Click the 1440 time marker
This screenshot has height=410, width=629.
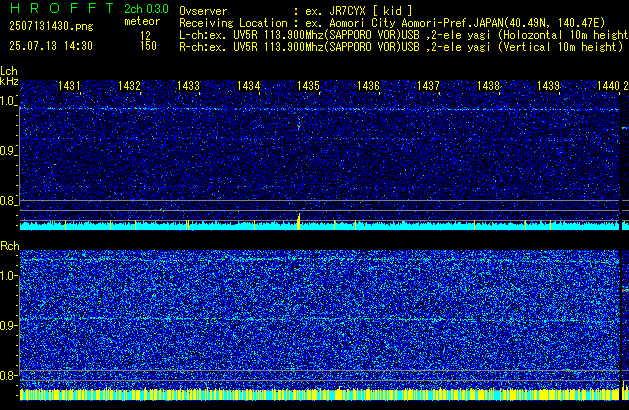(x=608, y=86)
